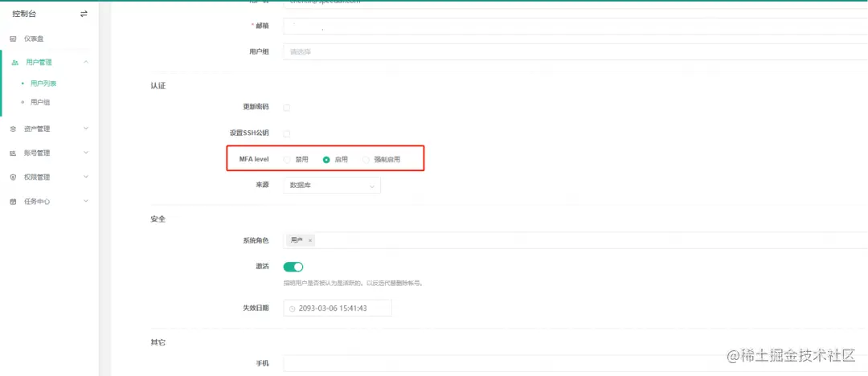Expand the 权限管理 menu chevron
The image size is (868, 376).
86,177
